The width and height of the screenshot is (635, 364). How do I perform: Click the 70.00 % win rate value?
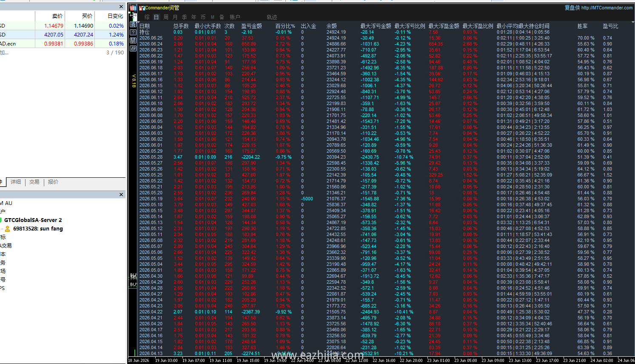click(x=586, y=38)
